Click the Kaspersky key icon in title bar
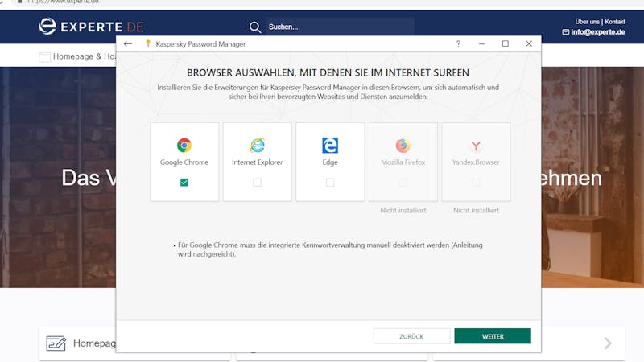The height and width of the screenshot is (362, 644). pos(148,43)
